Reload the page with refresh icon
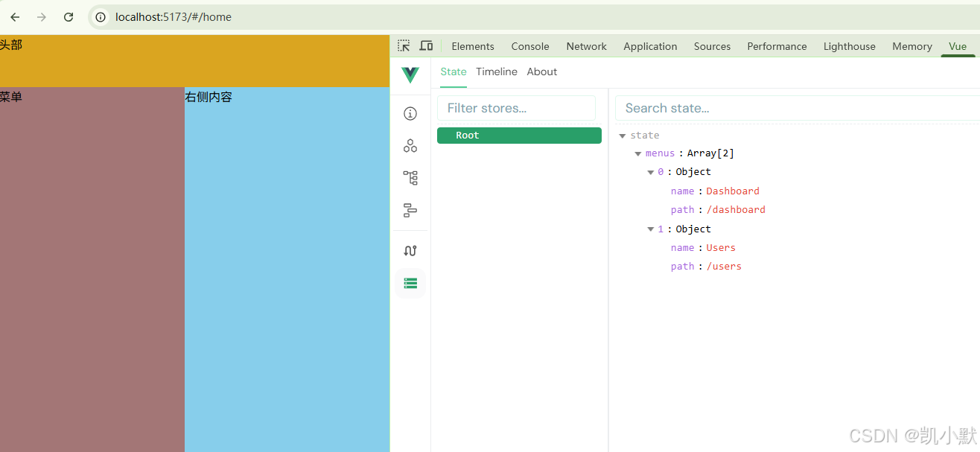The image size is (980, 452). coord(69,17)
